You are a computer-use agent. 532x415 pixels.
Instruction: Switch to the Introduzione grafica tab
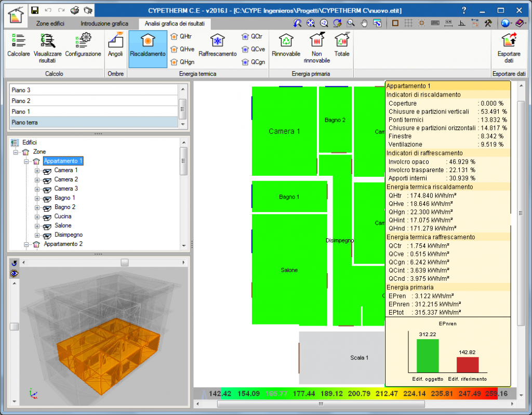tap(104, 23)
